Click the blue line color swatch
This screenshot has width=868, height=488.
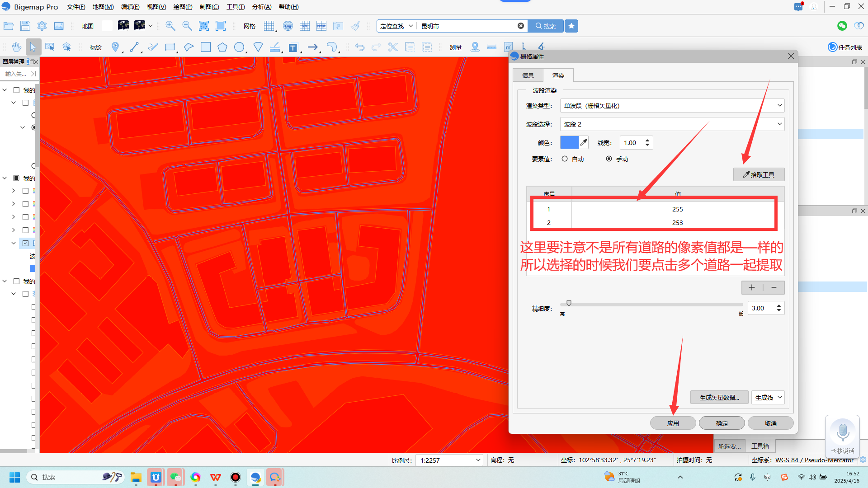569,143
